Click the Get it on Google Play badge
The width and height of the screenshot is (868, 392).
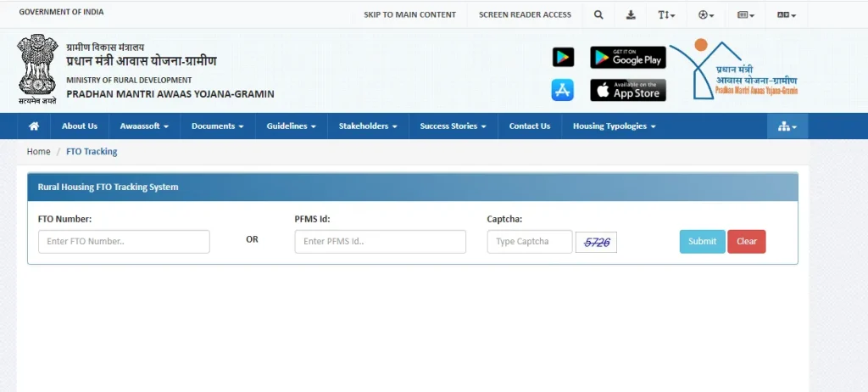[x=628, y=57]
